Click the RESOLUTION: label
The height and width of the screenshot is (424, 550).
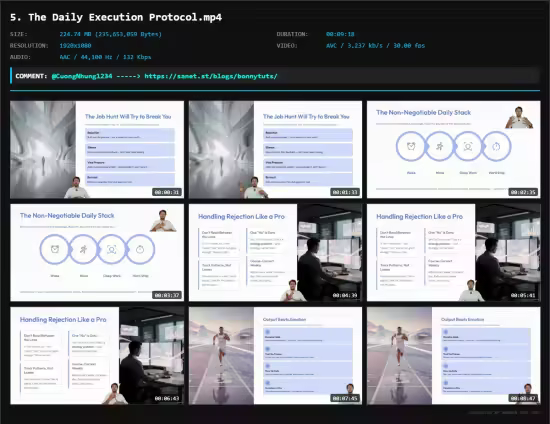pos(29,46)
